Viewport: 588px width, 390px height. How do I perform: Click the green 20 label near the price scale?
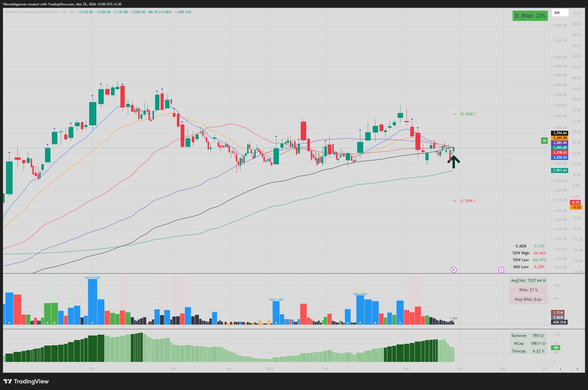pyautogui.click(x=544, y=141)
